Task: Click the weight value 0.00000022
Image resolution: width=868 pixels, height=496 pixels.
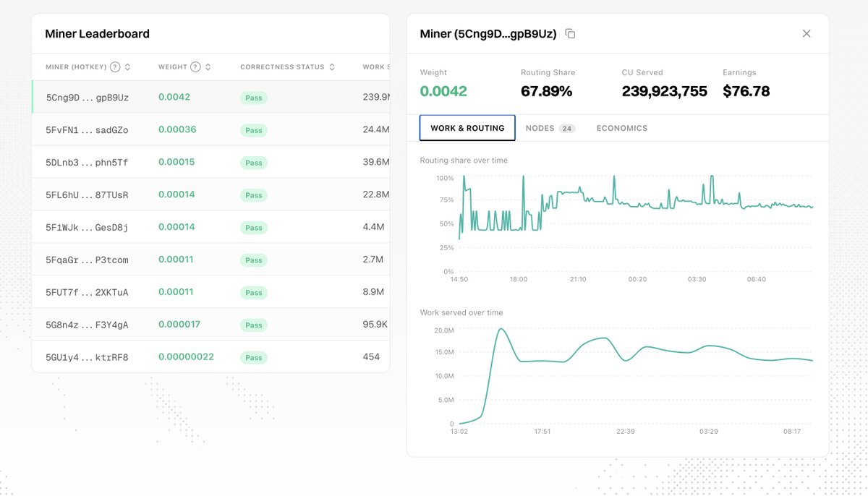Action: pos(186,357)
